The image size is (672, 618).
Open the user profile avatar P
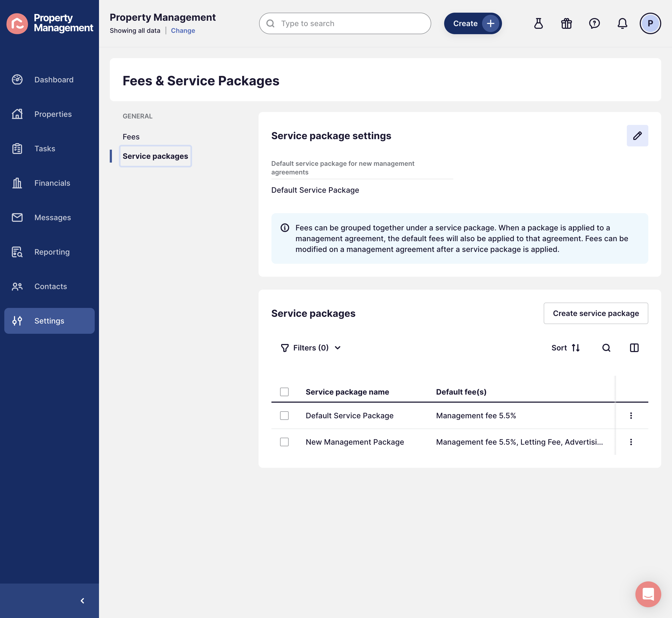tap(650, 23)
